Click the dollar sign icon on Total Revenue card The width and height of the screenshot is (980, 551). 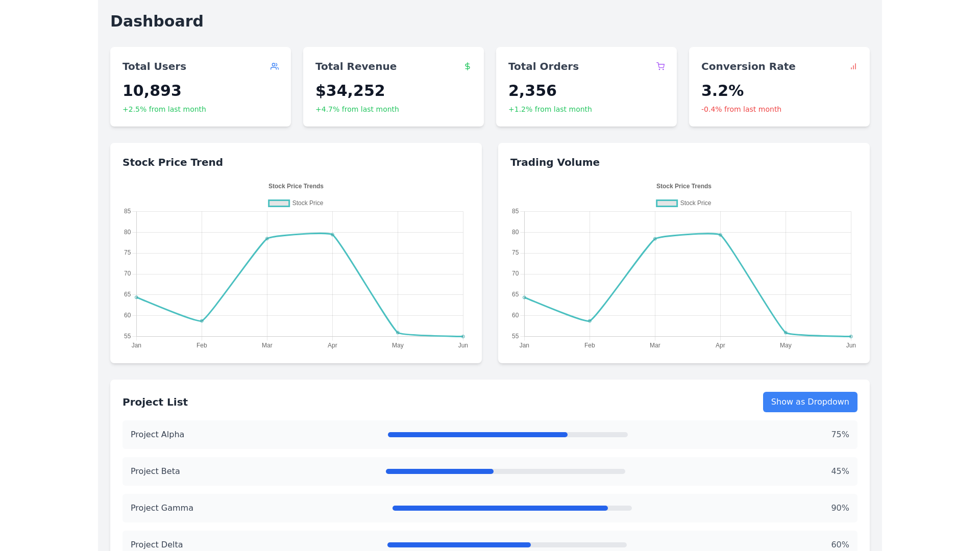(467, 66)
